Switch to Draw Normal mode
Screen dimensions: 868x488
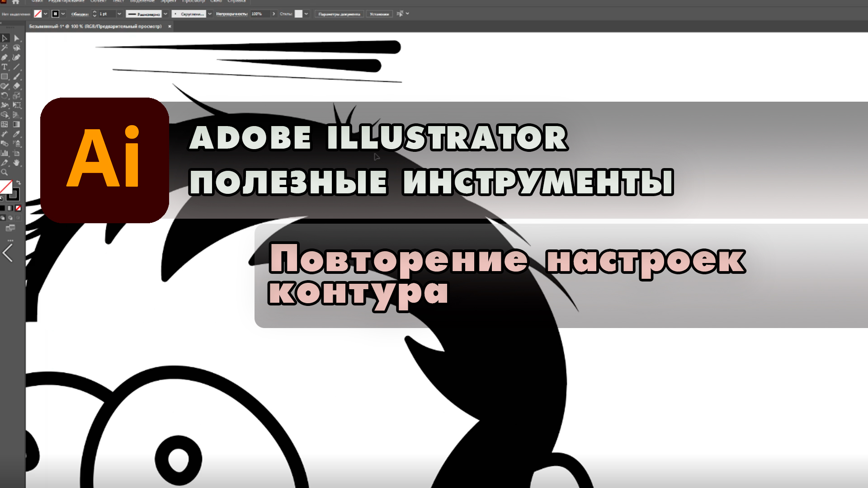tap(3, 218)
